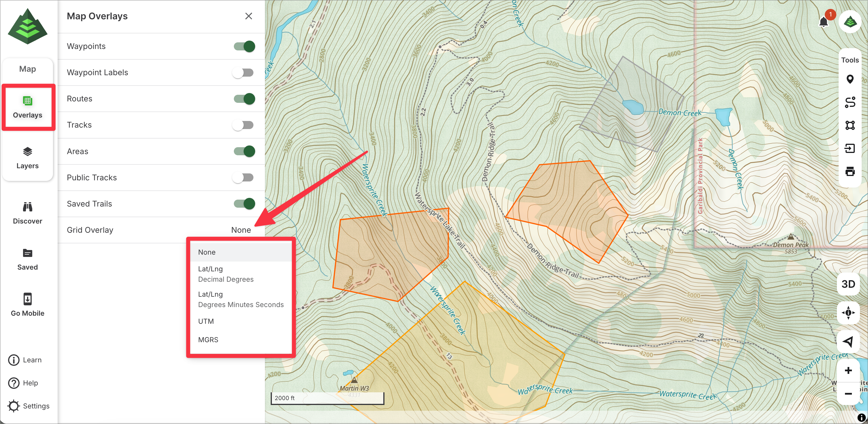Screen dimensions: 868x424
Task: Switch map to 3D view
Action: [x=848, y=284]
